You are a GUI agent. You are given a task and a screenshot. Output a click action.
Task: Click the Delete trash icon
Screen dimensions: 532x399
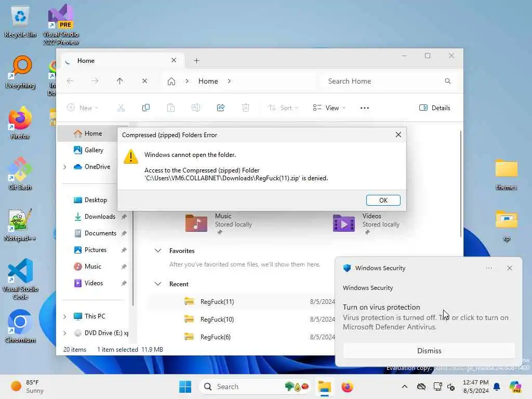pyautogui.click(x=245, y=108)
